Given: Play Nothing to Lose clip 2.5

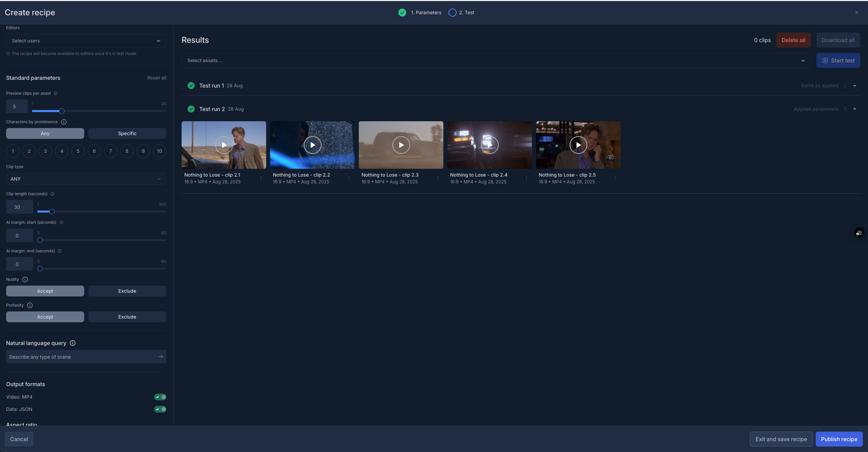Looking at the screenshot, I should (x=578, y=145).
